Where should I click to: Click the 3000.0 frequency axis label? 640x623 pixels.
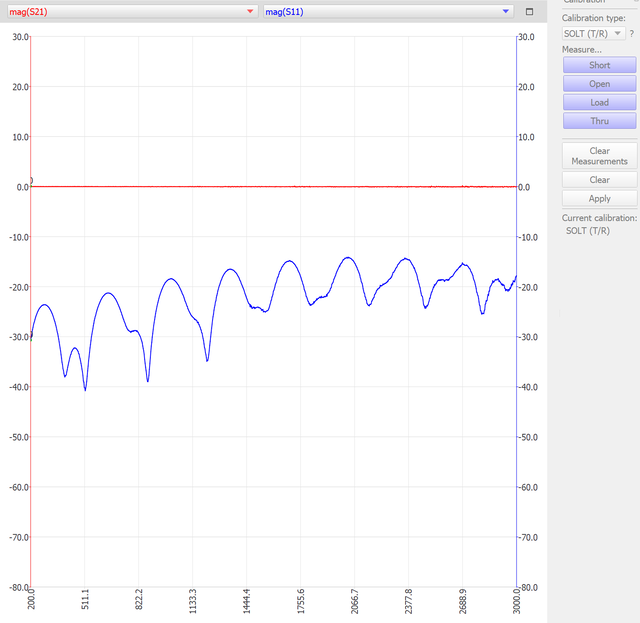[x=516, y=601]
